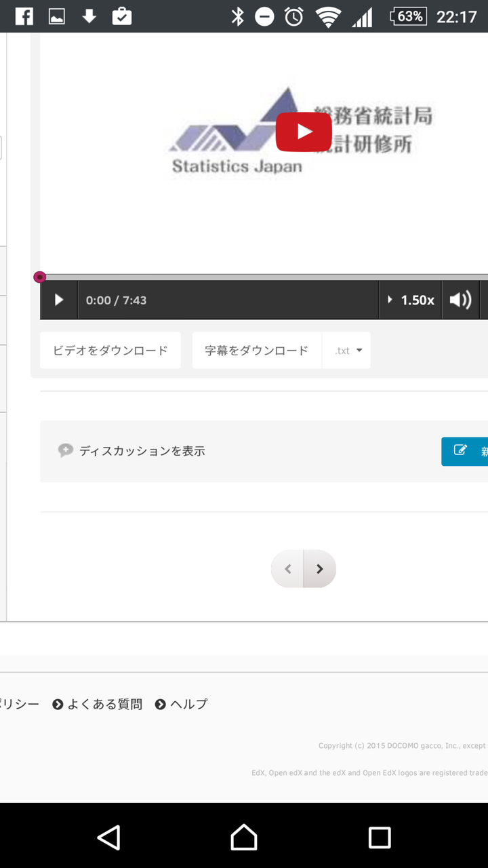Click the discussion speech bubble icon

[65, 450]
